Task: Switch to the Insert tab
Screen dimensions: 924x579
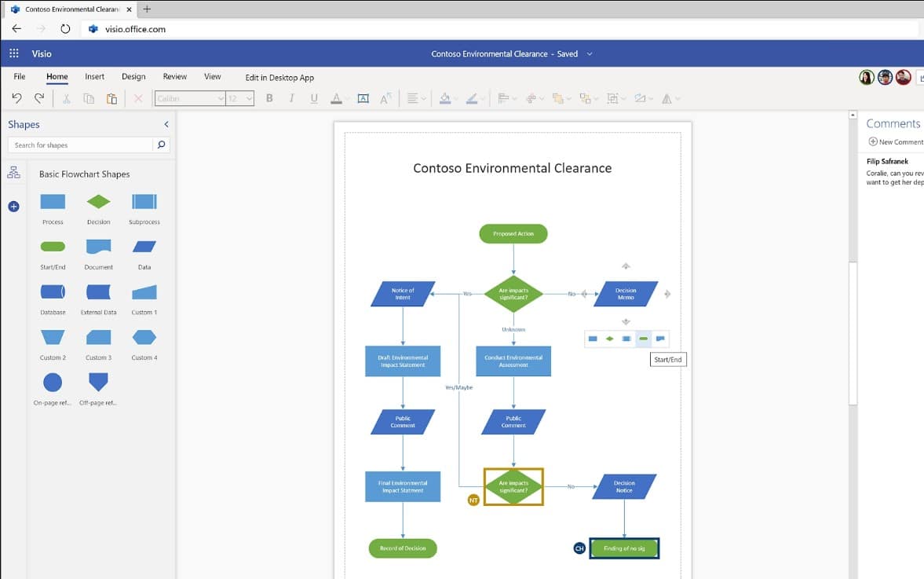Action: 94,77
